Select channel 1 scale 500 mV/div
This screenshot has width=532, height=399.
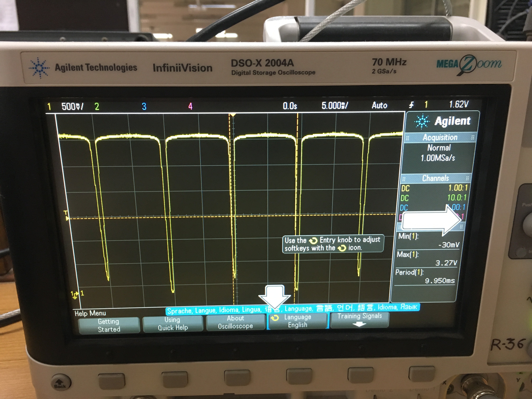point(72,106)
